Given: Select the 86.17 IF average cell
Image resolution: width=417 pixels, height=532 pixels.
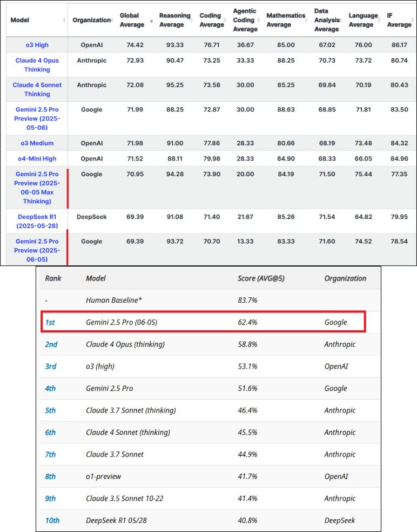Looking at the screenshot, I should pyautogui.click(x=399, y=45).
